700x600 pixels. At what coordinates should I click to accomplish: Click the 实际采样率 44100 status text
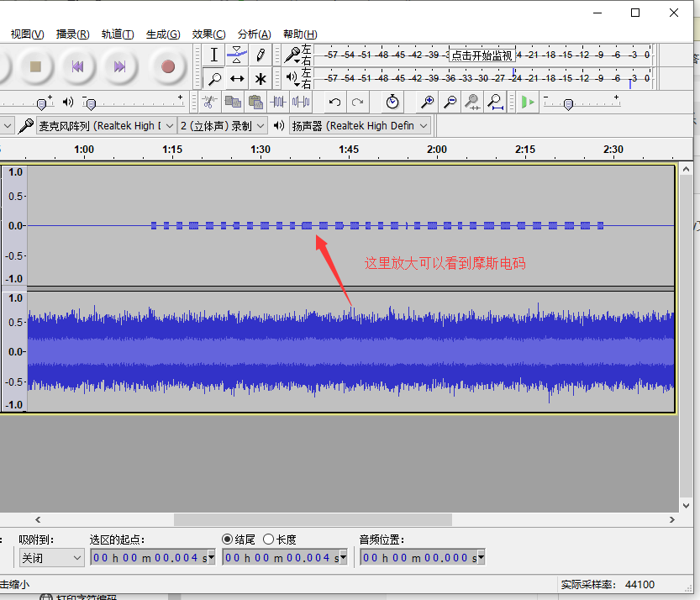608,584
